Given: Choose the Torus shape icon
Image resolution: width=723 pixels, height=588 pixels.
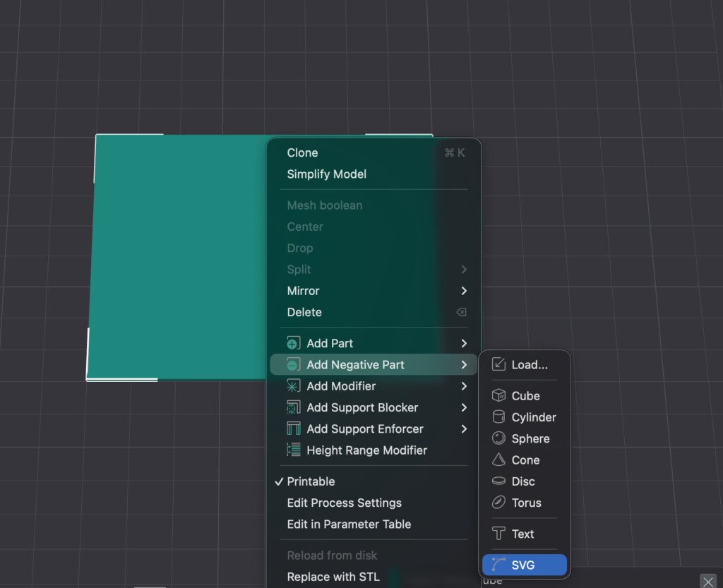Looking at the screenshot, I should [x=498, y=503].
